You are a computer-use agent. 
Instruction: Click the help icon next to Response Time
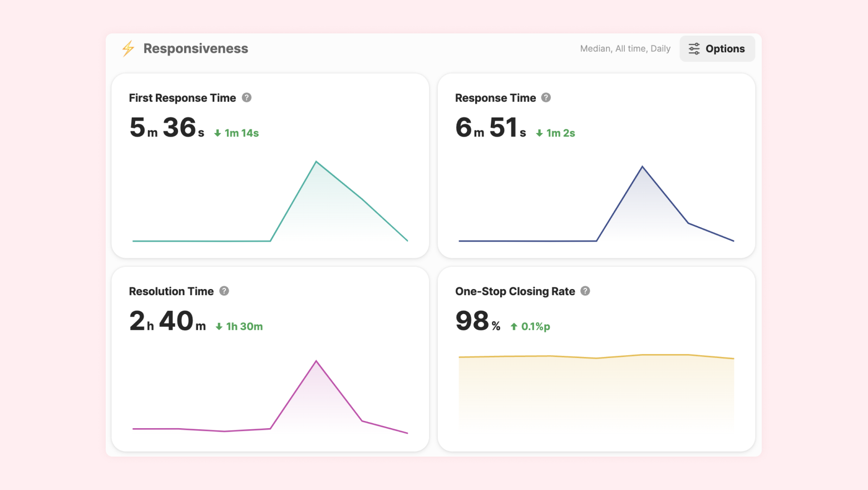click(x=546, y=97)
